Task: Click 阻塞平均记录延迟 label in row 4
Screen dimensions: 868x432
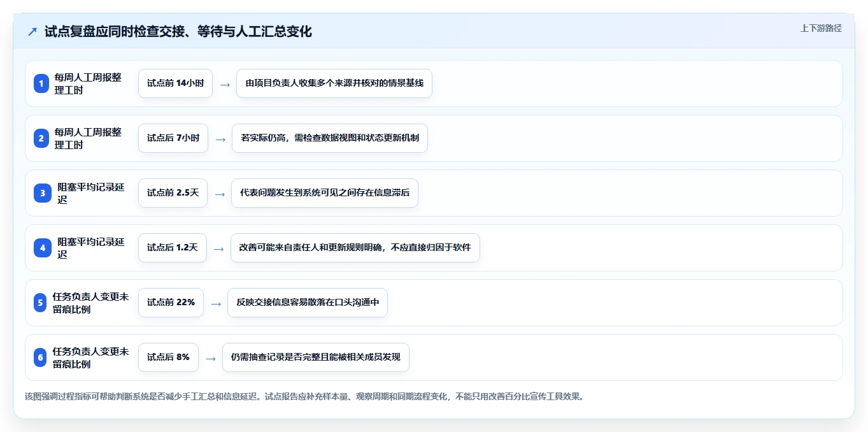Action: [91, 248]
